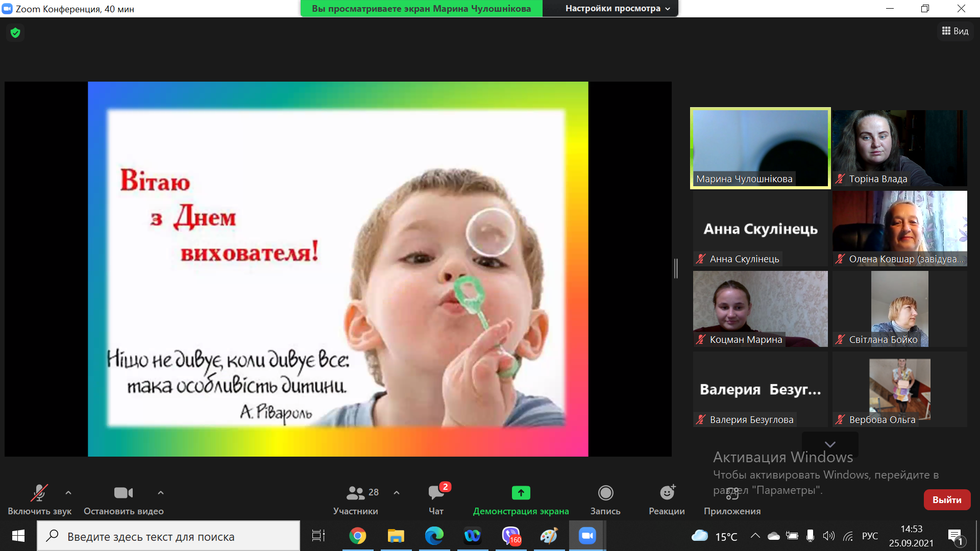Viewport: 980px width, 551px height.
Task: Start recording with Запись button
Action: [x=605, y=499]
